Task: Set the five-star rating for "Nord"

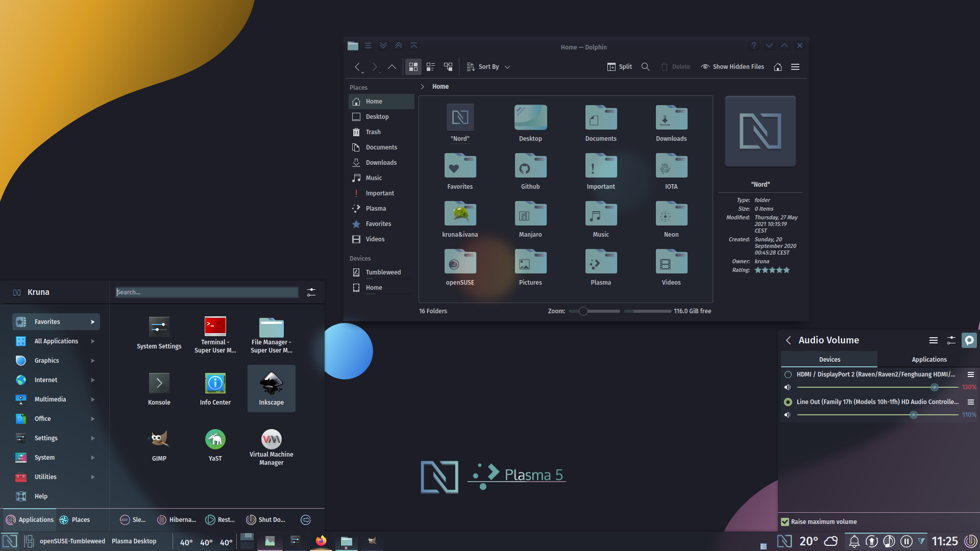Action: [787, 270]
